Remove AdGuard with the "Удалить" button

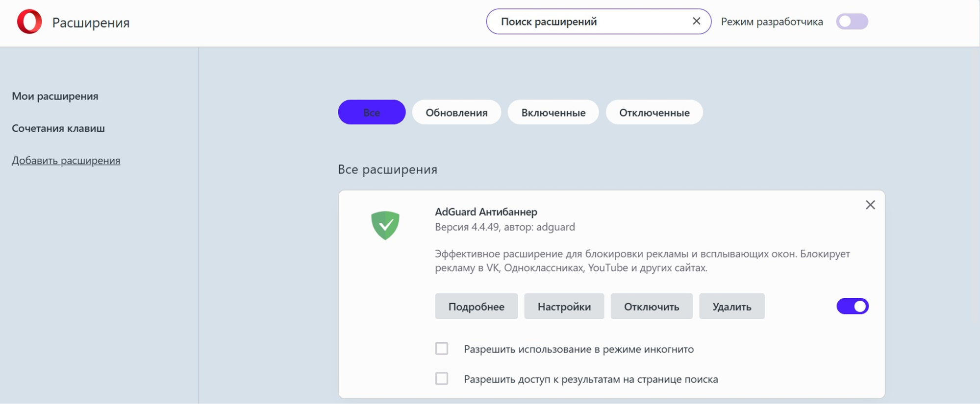(731, 307)
